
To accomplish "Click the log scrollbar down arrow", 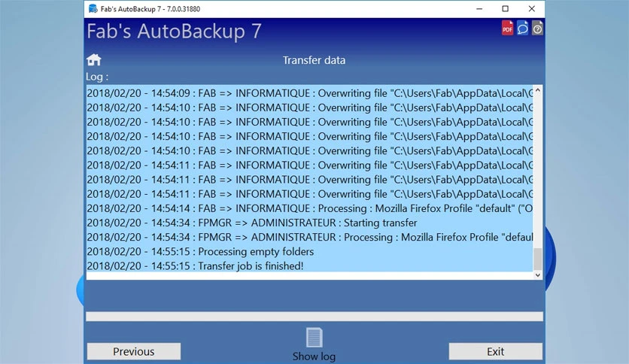I will [x=538, y=275].
